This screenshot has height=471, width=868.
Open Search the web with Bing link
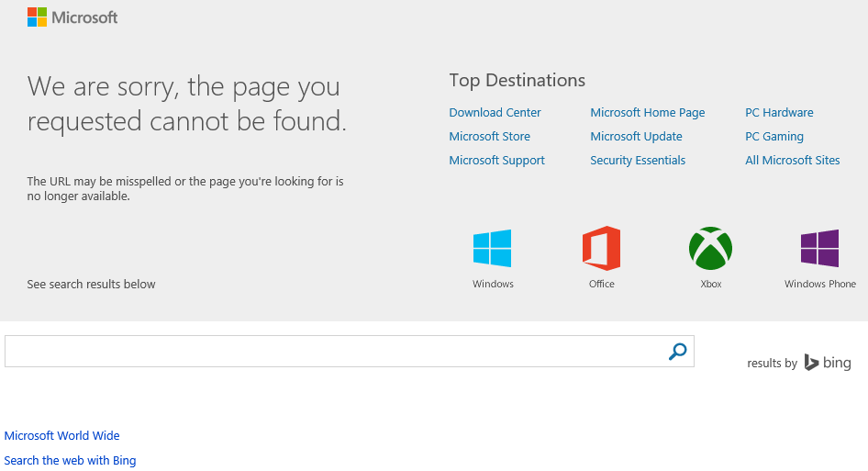pos(70,461)
